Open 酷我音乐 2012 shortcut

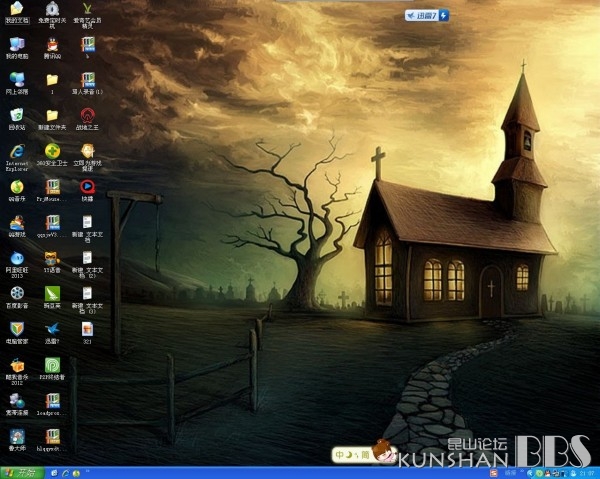(x=17, y=371)
